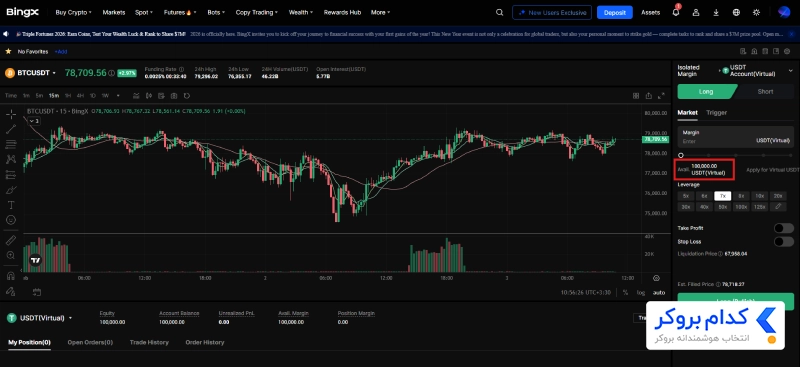Screen dimensions: 800x367
Task: Select the crosshair cursor tool
Action: point(11,114)
